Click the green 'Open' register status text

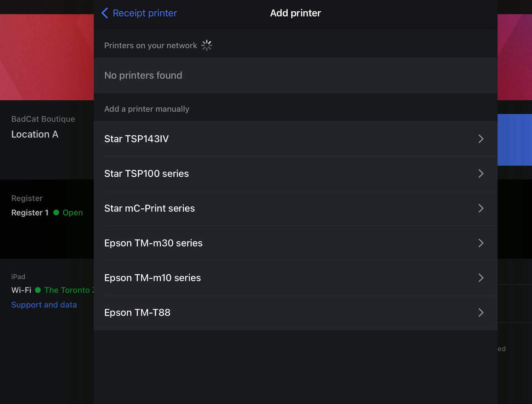pyautogui.click(x=73, y=213)
